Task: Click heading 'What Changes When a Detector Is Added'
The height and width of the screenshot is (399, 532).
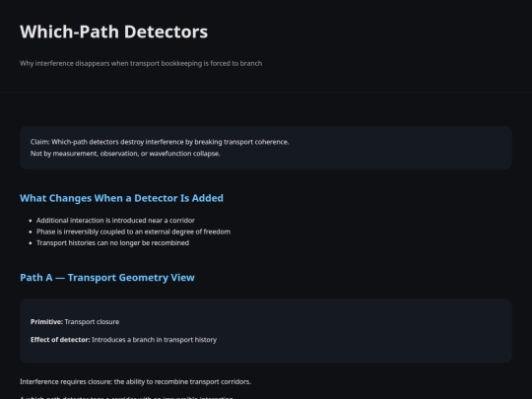Action: (x=121, y=198)
